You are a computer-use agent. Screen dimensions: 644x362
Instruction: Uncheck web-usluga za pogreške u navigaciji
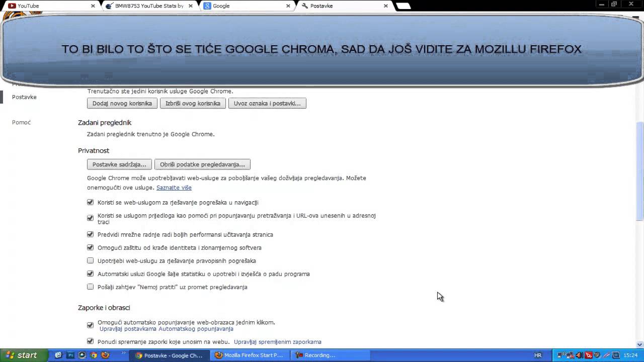point(91,202)
